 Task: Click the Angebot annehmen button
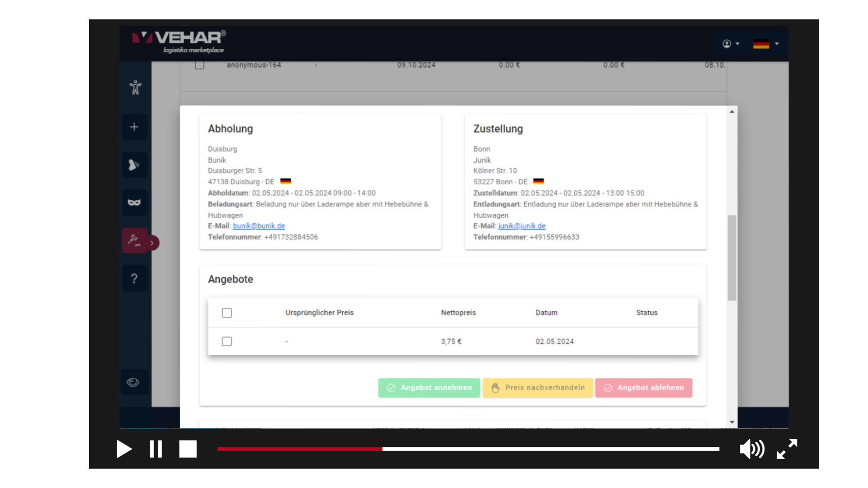(429, 388)
